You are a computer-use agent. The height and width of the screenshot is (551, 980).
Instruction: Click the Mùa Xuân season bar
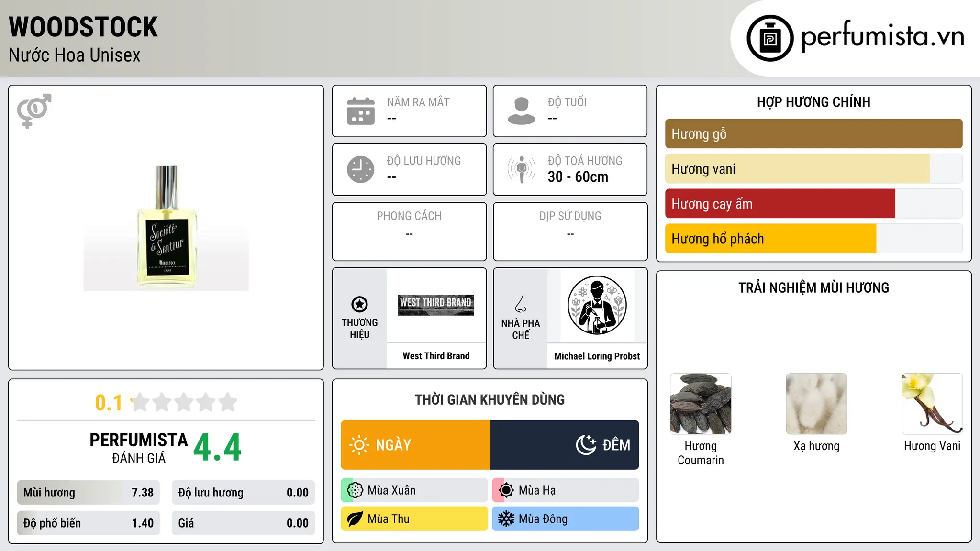pos(414,490)
